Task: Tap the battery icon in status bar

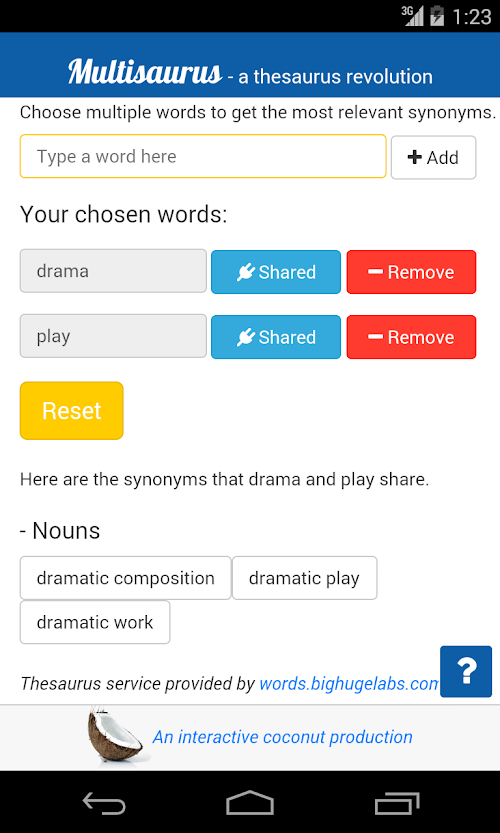Action: pos(437,15)
